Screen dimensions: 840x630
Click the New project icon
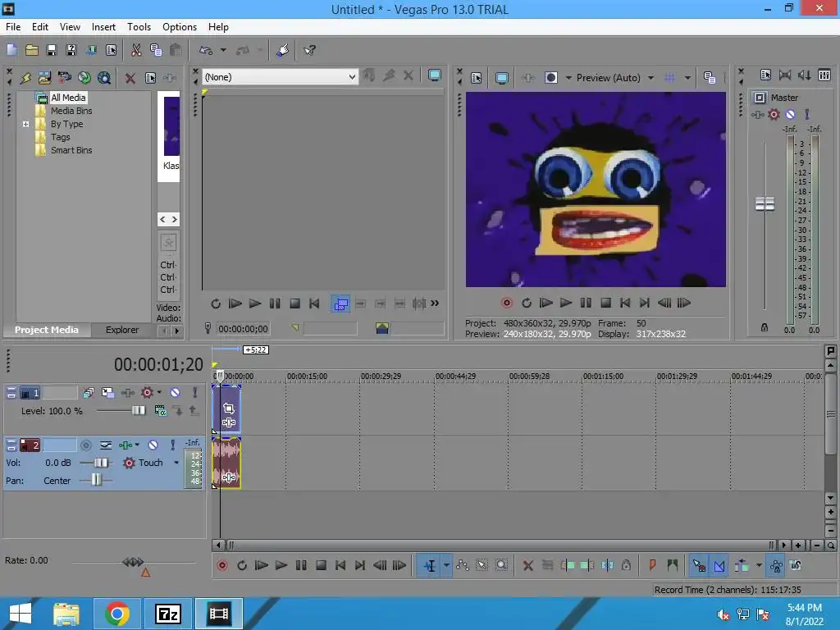point(11,50)
